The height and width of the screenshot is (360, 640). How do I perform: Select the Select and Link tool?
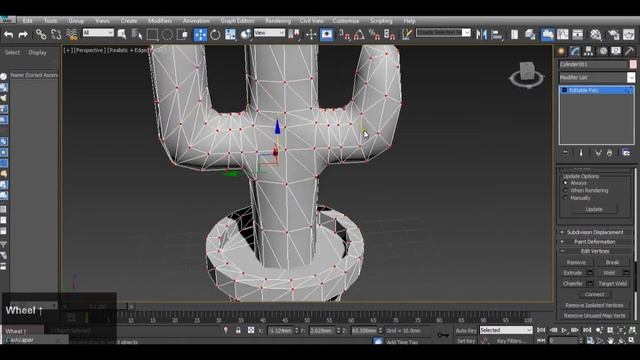click(40, 35)
